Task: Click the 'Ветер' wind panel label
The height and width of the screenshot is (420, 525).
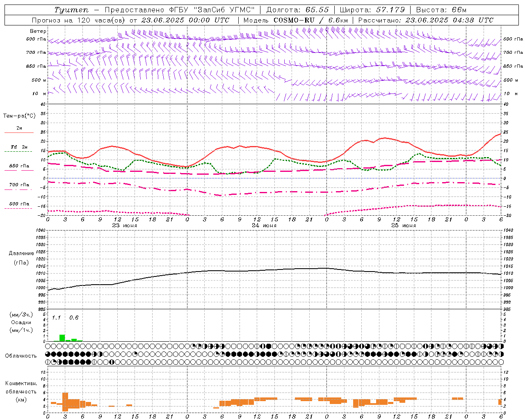Action: 38,31
